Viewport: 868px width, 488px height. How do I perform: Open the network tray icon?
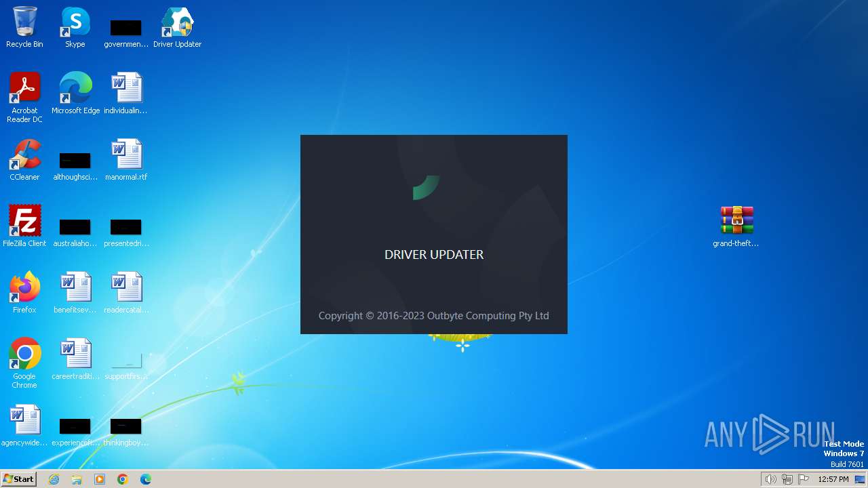(787, 479)
